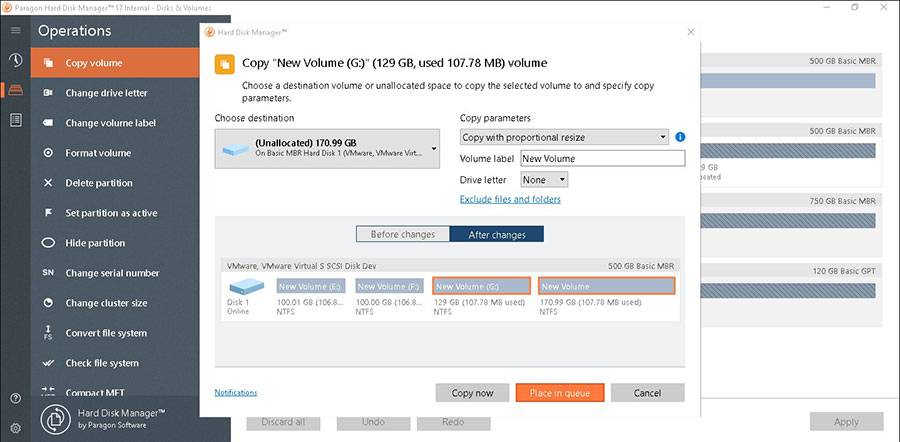Screen dimensions: 900x442
Task: Switch to the Before changes view
Action: [x=403, y=234]
